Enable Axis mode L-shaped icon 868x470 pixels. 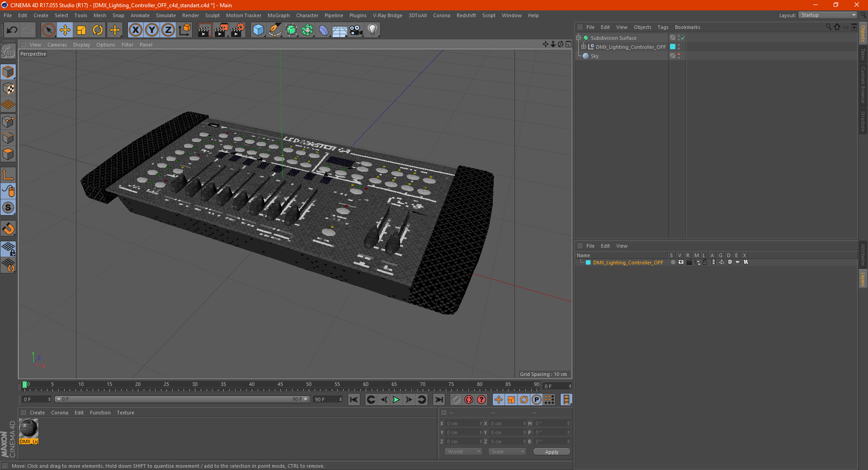point(9,175)
